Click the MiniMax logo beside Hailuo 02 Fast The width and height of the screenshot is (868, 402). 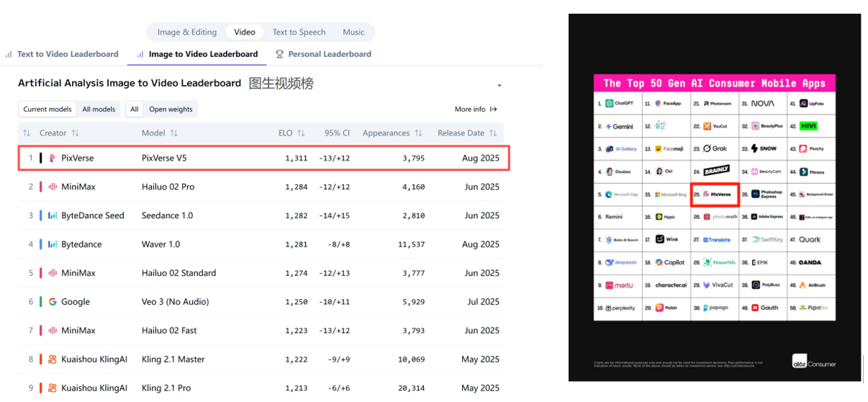(53, 331)
